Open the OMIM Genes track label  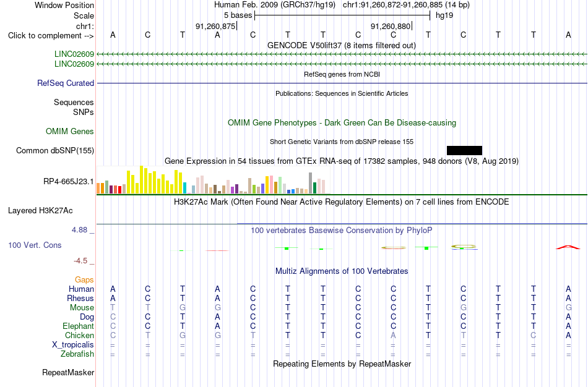[70, 132]
